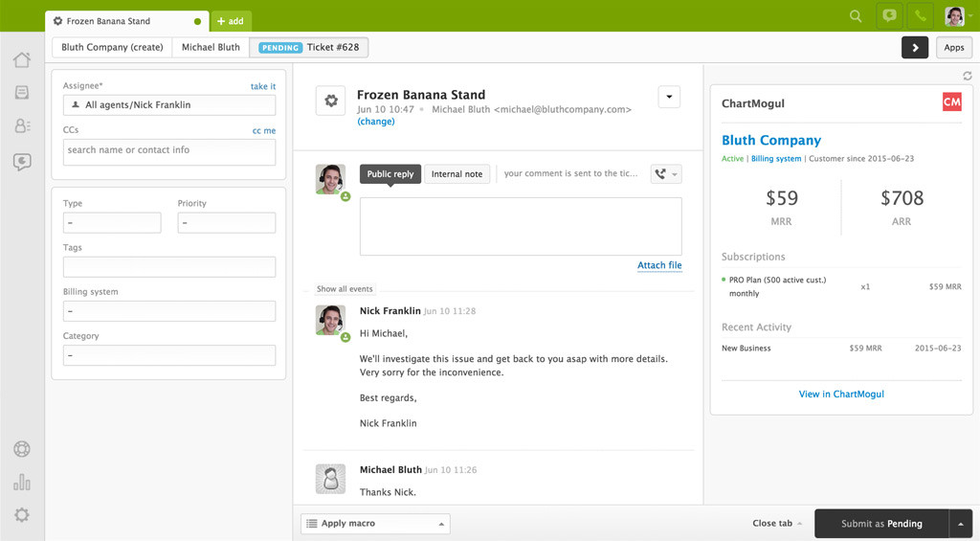Switch to Internal note mode
The width and height of the screenshot is (980, 541).
click(457, 174)
